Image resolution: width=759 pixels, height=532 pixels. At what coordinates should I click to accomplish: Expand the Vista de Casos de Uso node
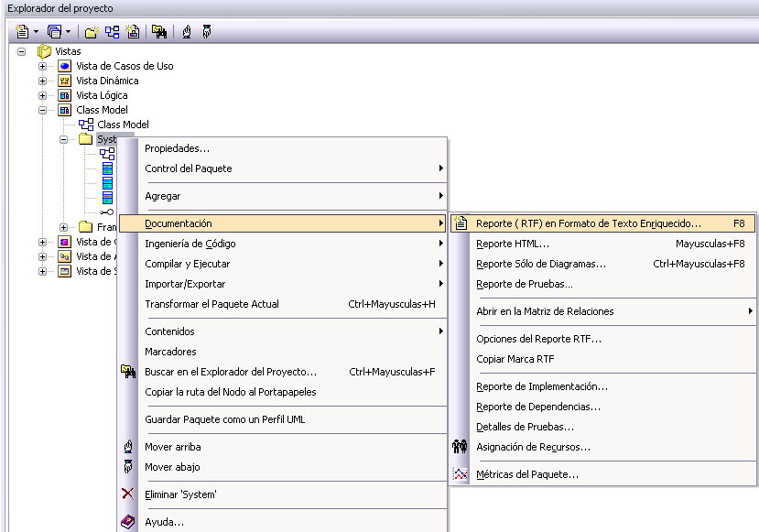(x=43, y=66)
